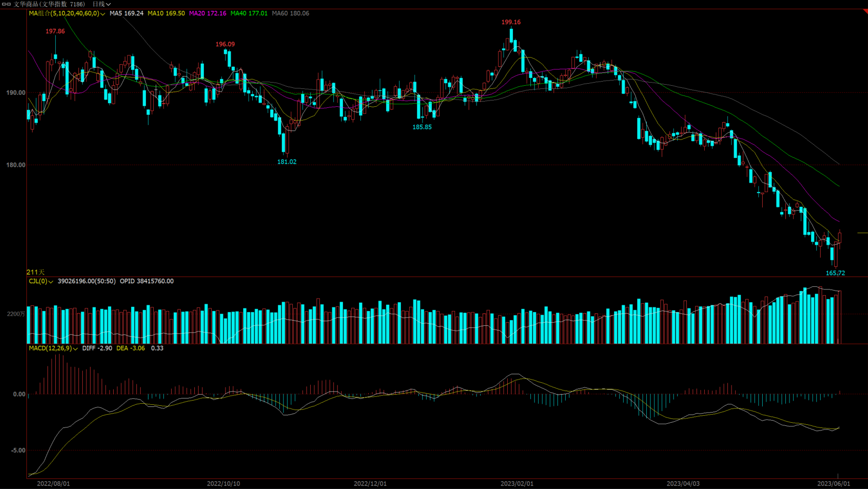The image size is (868, 489).
Task: Click the MACD -5.00 axis label
Action: (18, 450)
